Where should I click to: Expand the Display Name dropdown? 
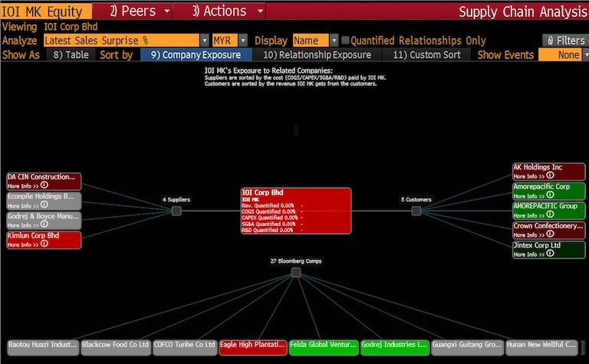(334, 40)
